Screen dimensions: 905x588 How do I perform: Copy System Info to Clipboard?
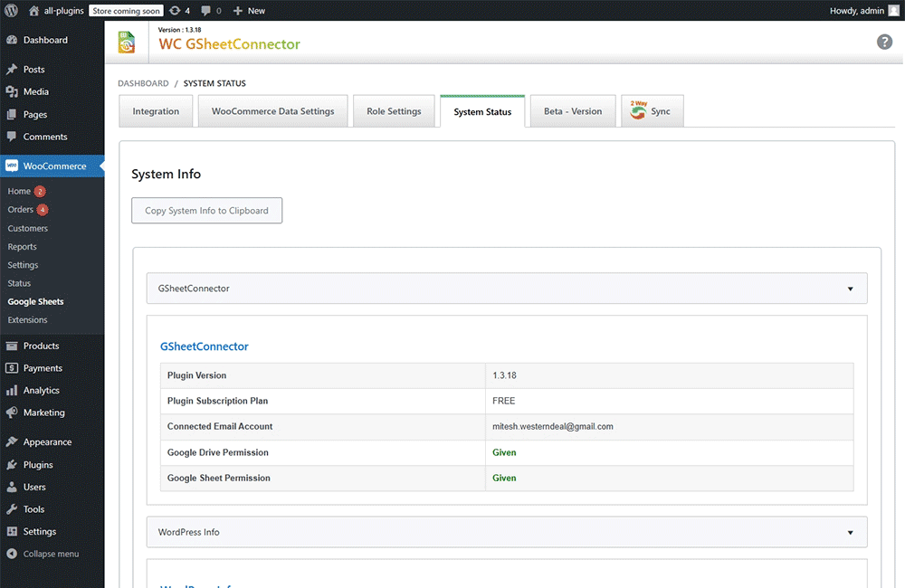click(206, 211)
